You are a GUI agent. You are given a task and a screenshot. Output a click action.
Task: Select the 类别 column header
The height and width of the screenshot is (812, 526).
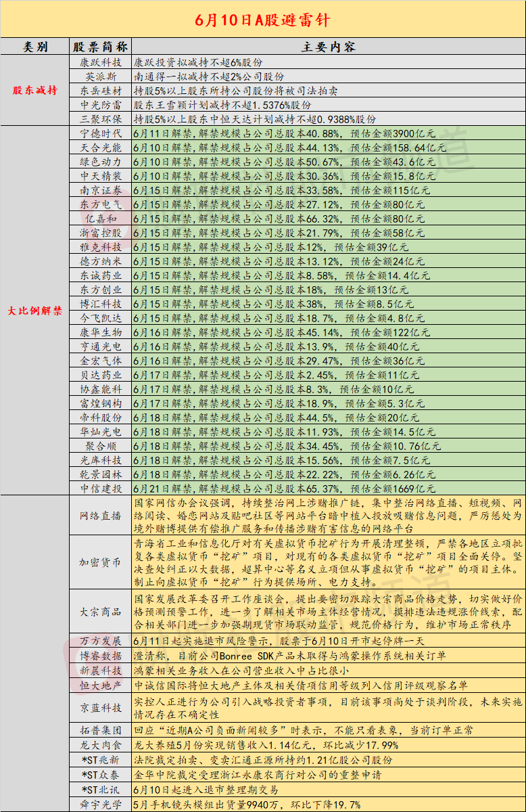[35, 47]
